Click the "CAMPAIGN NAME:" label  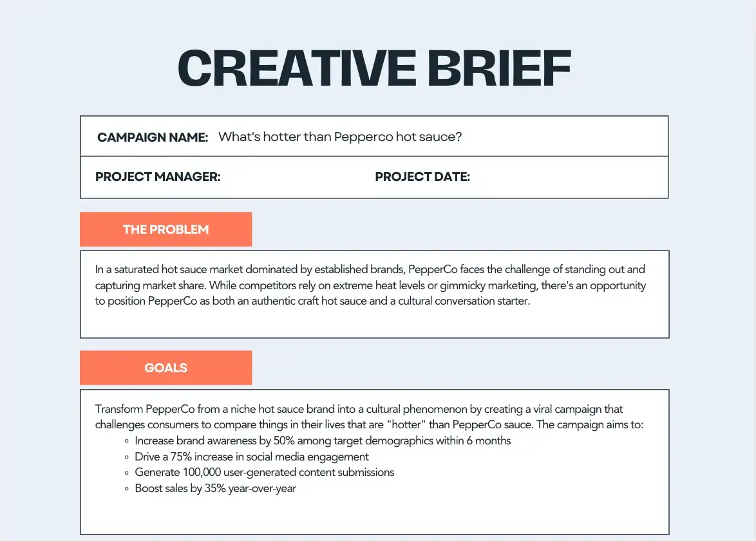click(153, 137)
